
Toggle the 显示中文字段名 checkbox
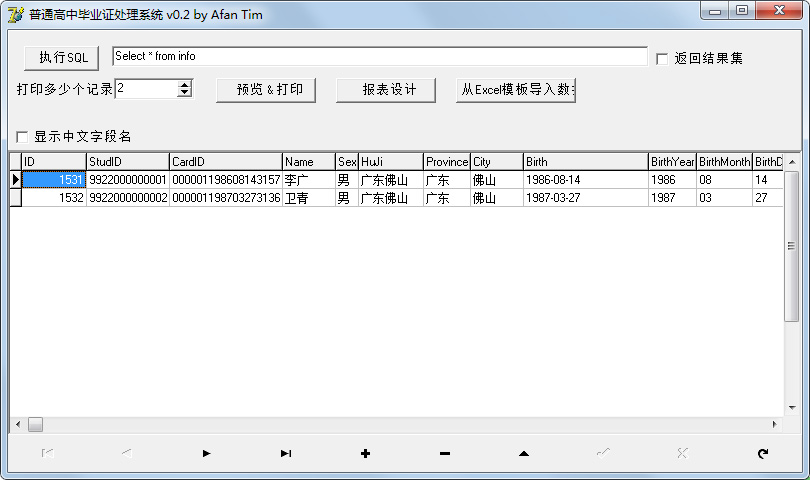tap(22, 136)
